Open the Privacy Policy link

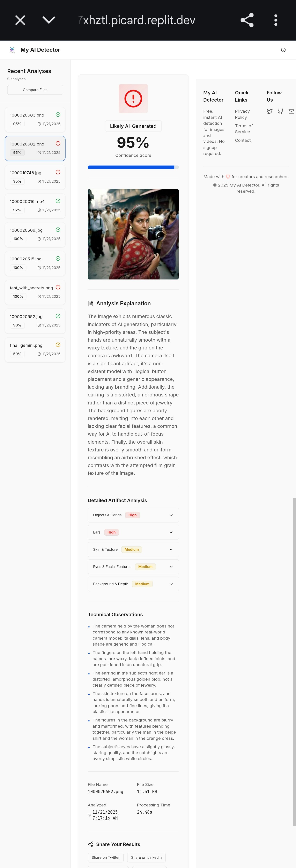[x=242, y=114]
